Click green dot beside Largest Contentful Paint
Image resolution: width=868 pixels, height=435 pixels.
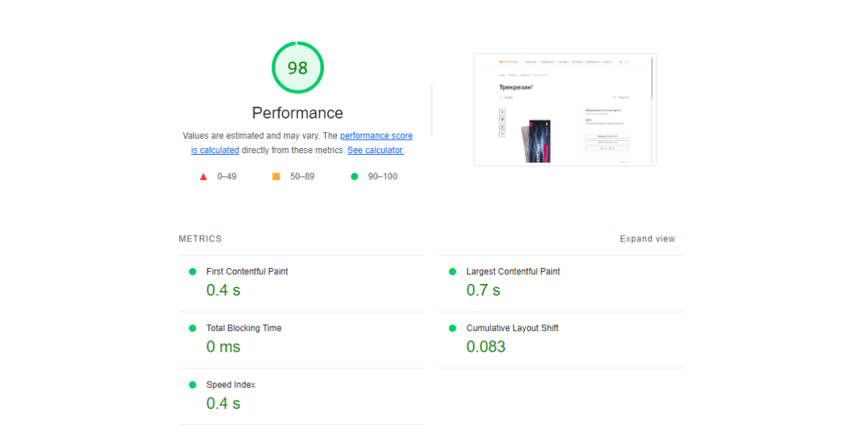pyautogui.click(x=453, y=272)
